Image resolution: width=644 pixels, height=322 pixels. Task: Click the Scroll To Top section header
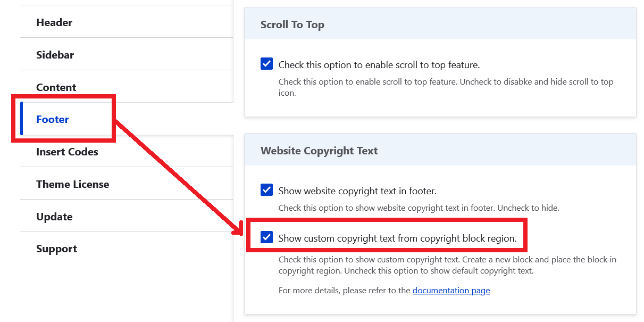(292, 24)
